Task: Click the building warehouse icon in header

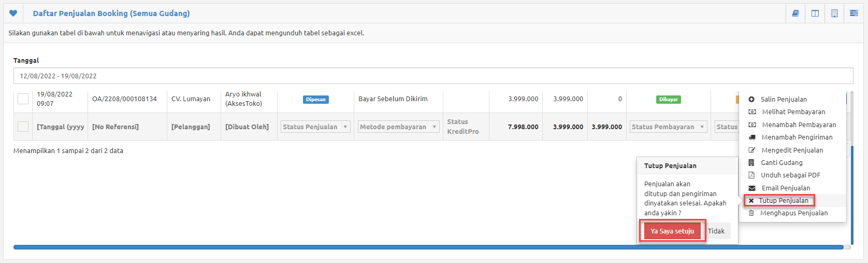Action: point(834,13)
